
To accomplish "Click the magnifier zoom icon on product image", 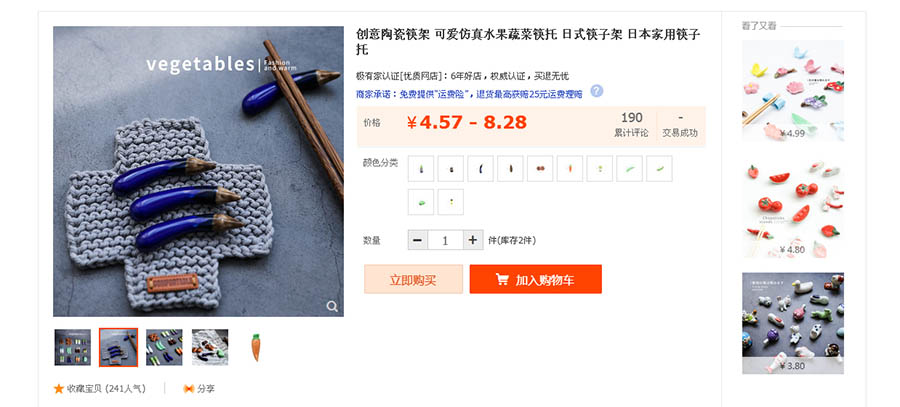I will point(332,306).
